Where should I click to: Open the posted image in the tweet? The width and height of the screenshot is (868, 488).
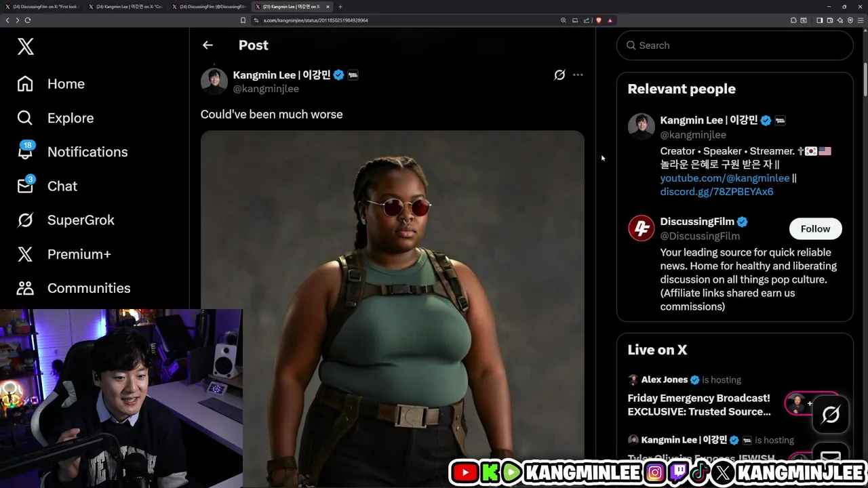click(392, 308)
